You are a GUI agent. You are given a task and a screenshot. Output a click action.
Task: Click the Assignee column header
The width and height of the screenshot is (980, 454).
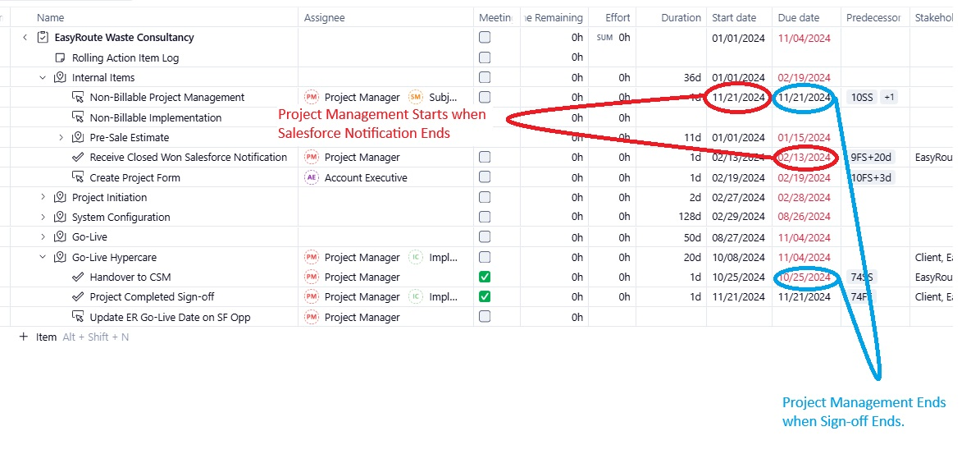[325, 17]
